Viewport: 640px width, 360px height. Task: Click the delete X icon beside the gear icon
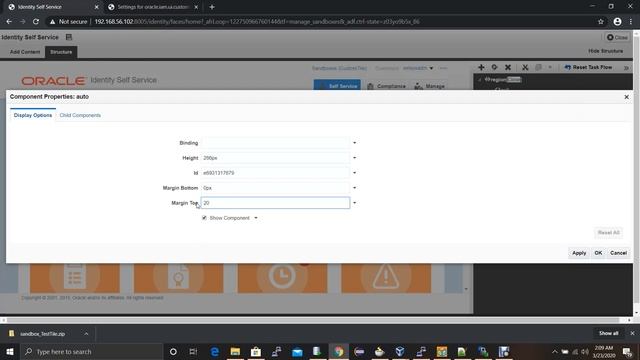pos(508,67)
